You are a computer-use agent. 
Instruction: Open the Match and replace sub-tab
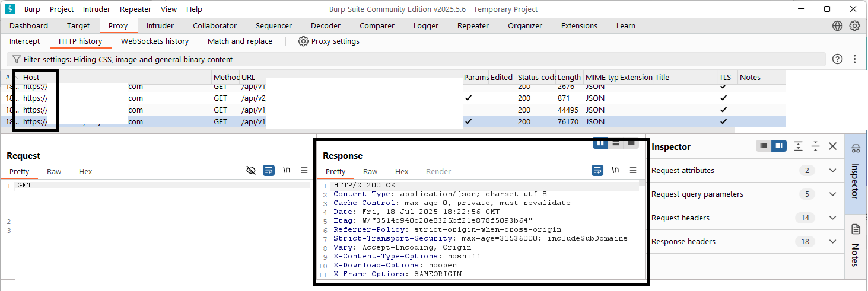coord(240,41)
